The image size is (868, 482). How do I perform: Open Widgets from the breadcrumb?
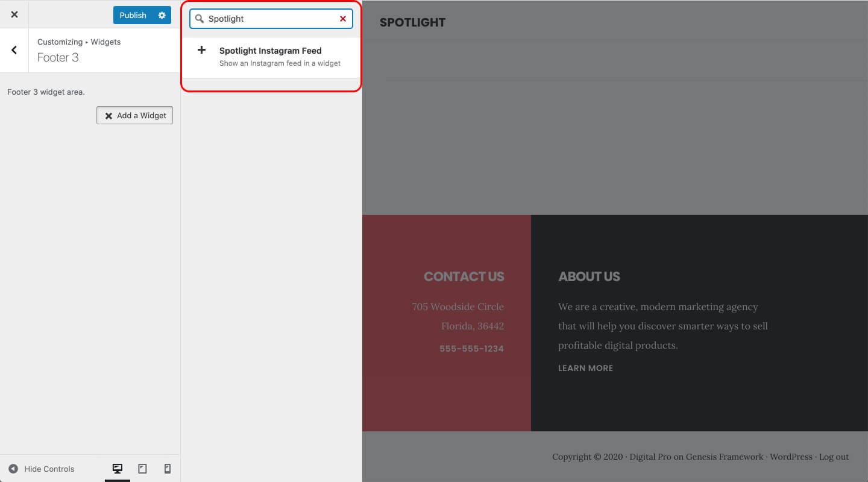(105, 42)
